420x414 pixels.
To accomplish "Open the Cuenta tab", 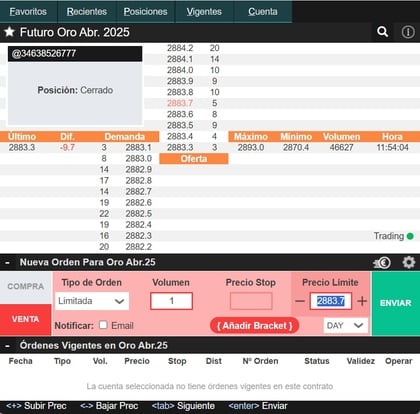I will point(263,12).
